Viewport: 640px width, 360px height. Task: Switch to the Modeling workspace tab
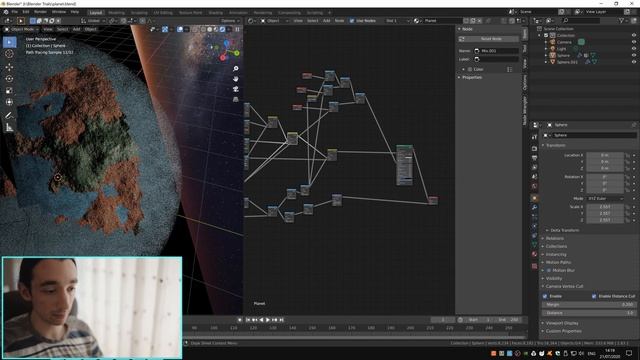pyautogui.click(x=116, y=13)
